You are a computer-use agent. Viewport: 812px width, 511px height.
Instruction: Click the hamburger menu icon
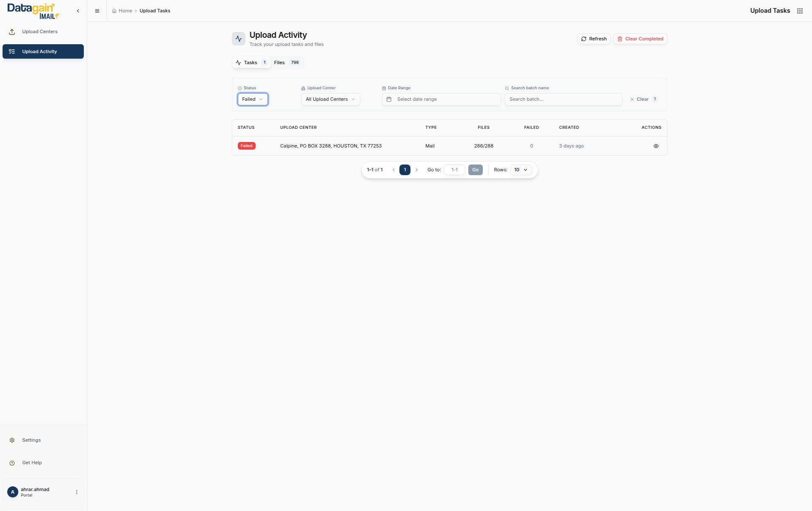[97, 11]
